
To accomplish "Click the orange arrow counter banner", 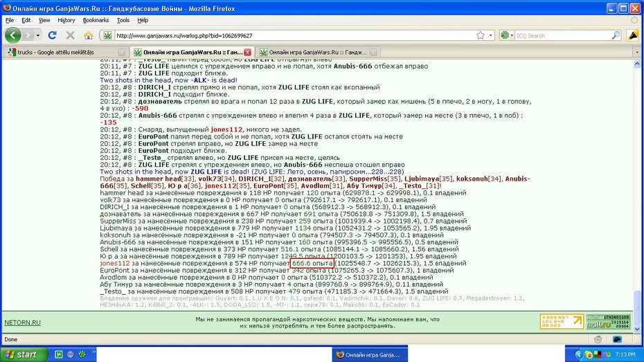I will (562, 322).
